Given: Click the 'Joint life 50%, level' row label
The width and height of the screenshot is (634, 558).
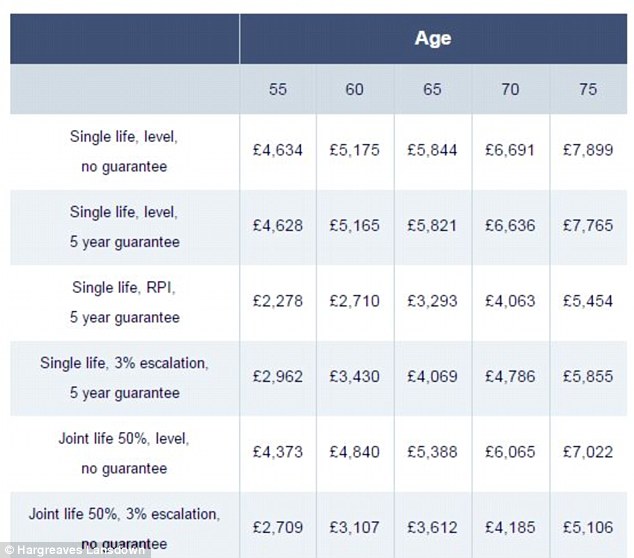Looking at the screenshot, I should coord(124,453).
